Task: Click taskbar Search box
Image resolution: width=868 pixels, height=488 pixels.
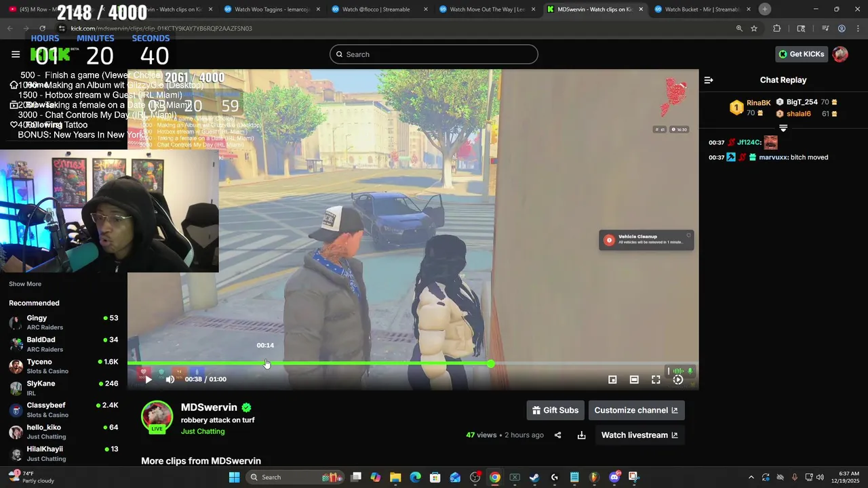Action: pos(294,477)
